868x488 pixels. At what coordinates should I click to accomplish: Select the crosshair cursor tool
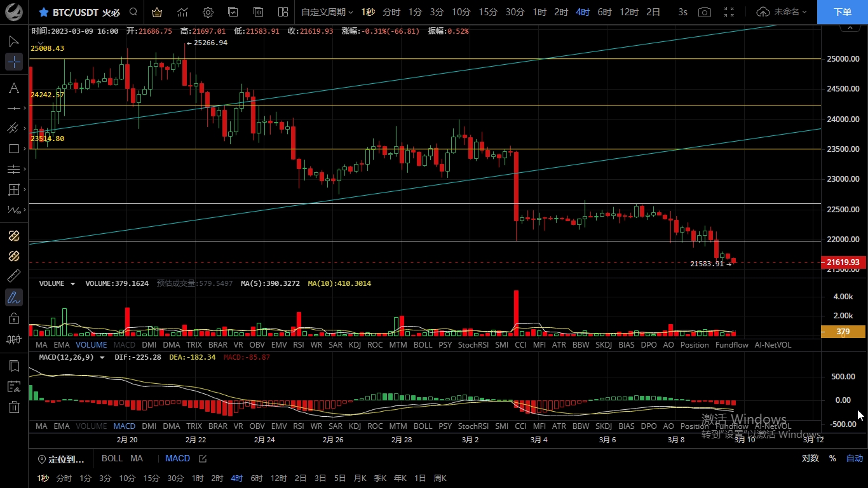(14, 62)
